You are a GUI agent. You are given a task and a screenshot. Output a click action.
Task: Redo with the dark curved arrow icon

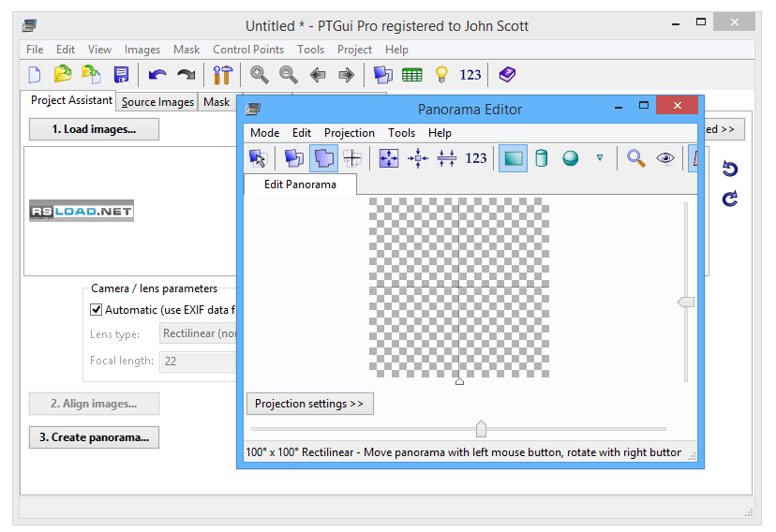187,75
